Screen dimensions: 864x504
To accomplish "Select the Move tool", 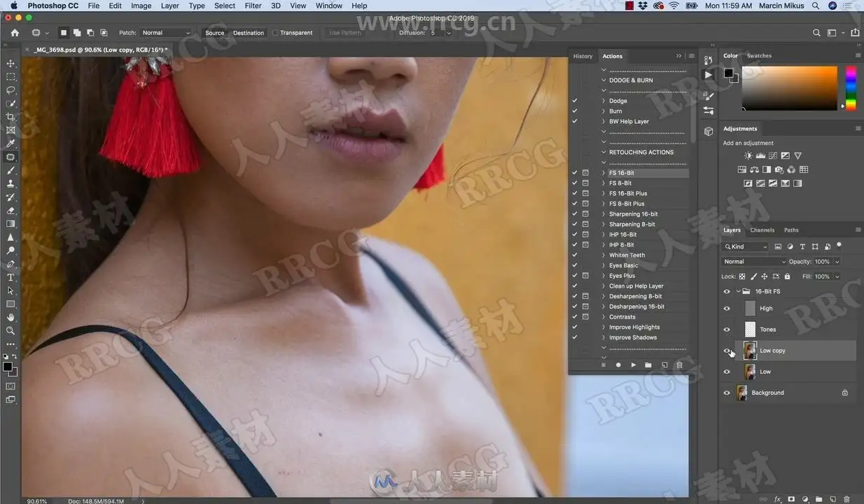I will (11, 64).
